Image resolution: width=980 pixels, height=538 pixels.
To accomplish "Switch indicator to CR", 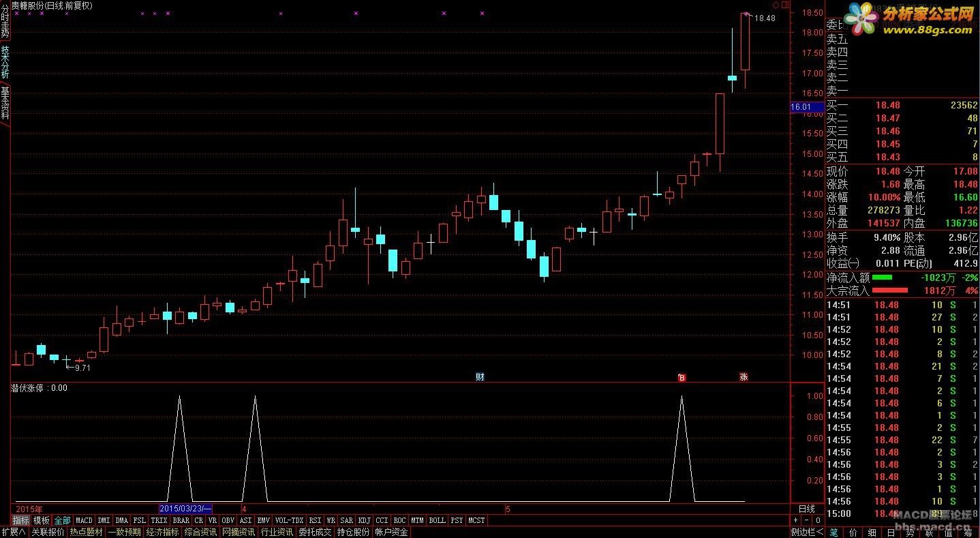I will coord(198,520).
